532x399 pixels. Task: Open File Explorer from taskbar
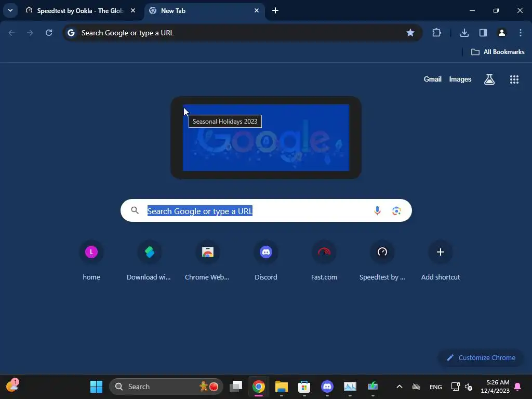[281, 387]
